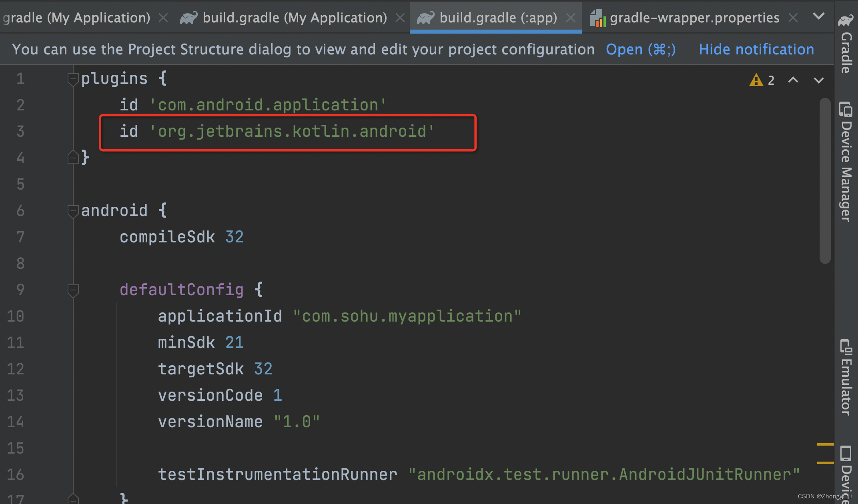Show hidden tabs dropdown chevron
Viewport: 858px width, 504px height.
819,16
